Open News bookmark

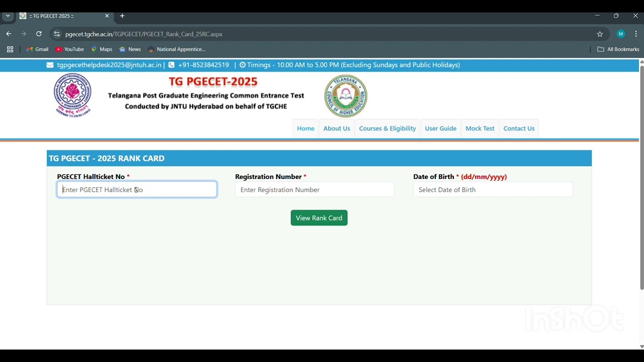tap(130, 49)
